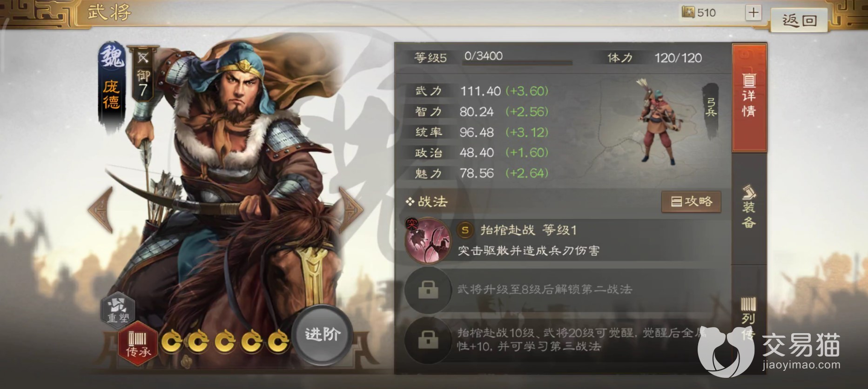Switch to the 详情 details tab
The height and width of the screenshot is (389, 868).
tap(749, 98)
